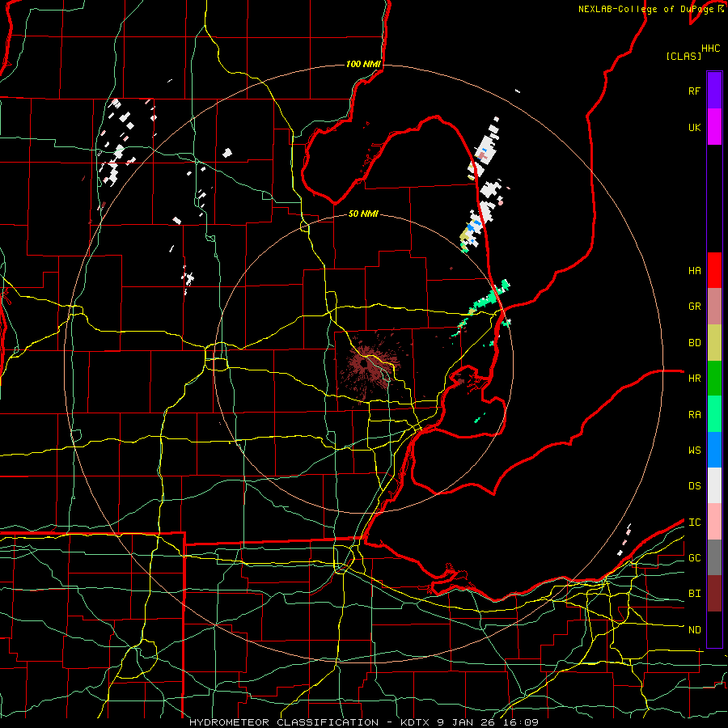Click the "BD" legend label
The image size is (728, 728).
pos(694,343)
